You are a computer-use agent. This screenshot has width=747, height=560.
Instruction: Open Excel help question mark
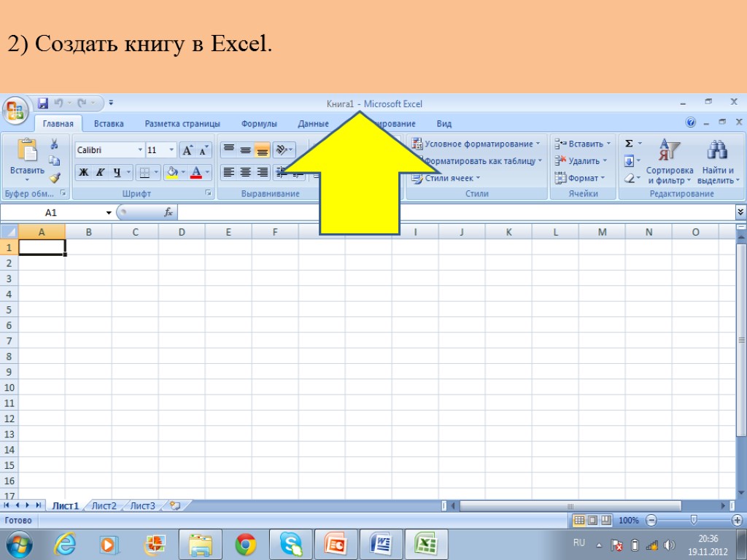coord(690,122)
